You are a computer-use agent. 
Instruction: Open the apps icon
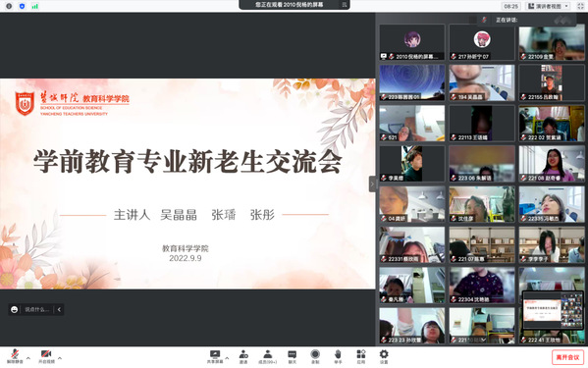[x=360, y=356]
